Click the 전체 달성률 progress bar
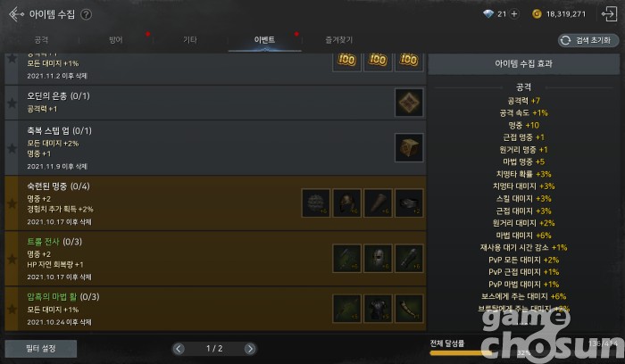 click(x=524, y=352)
